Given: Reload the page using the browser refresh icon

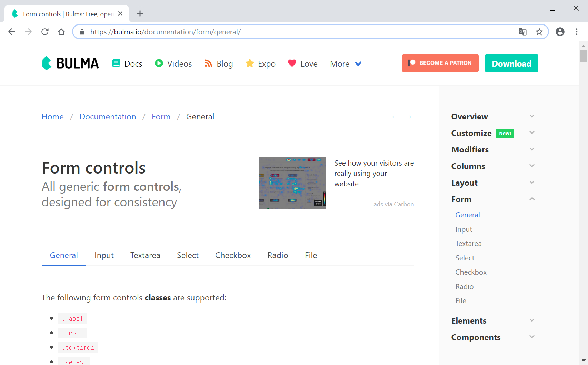Looking at the screenshot, I should click(x=45, y=32).
